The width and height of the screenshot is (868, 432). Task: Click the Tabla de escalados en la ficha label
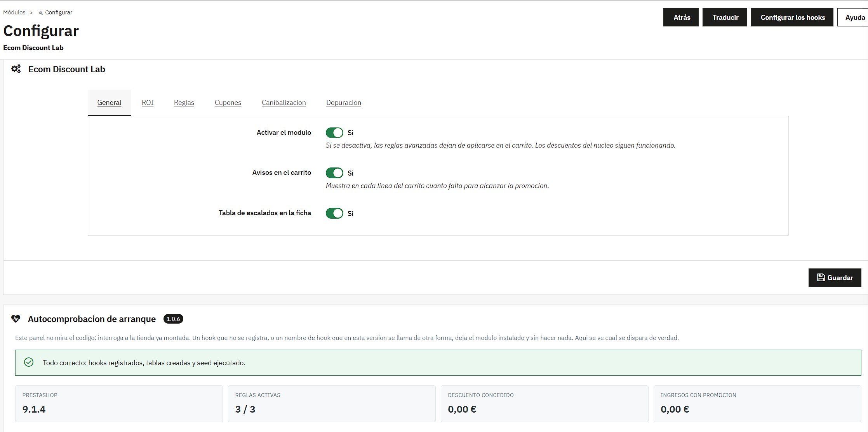(265, 213)
